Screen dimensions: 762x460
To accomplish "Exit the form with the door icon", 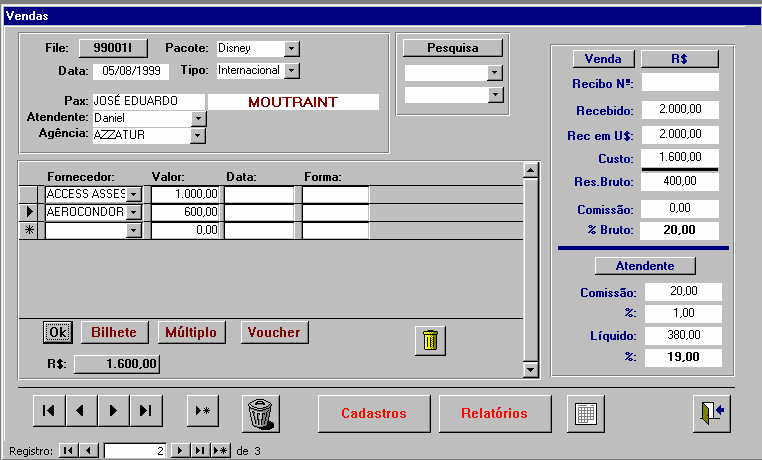I will coord(711,414).
